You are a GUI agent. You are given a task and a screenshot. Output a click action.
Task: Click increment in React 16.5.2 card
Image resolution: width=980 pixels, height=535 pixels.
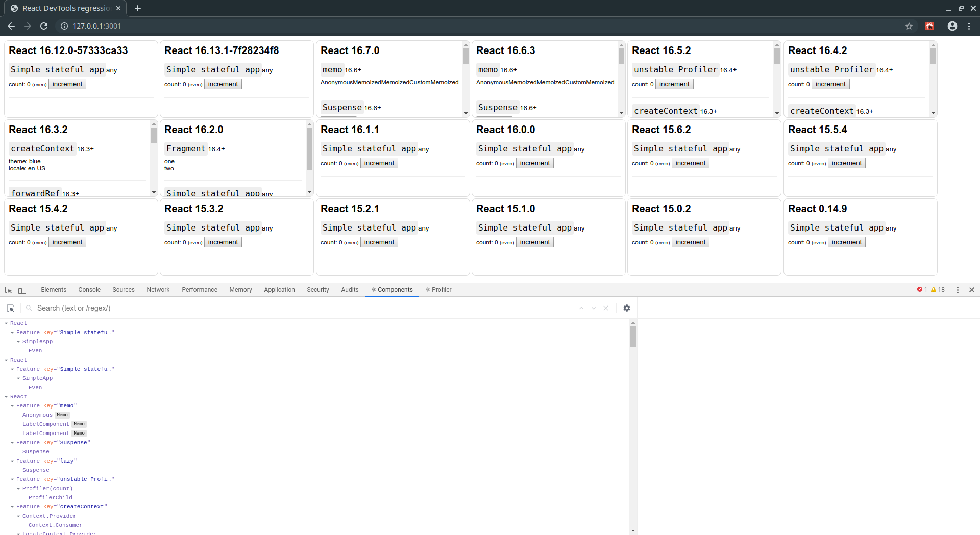674,84
